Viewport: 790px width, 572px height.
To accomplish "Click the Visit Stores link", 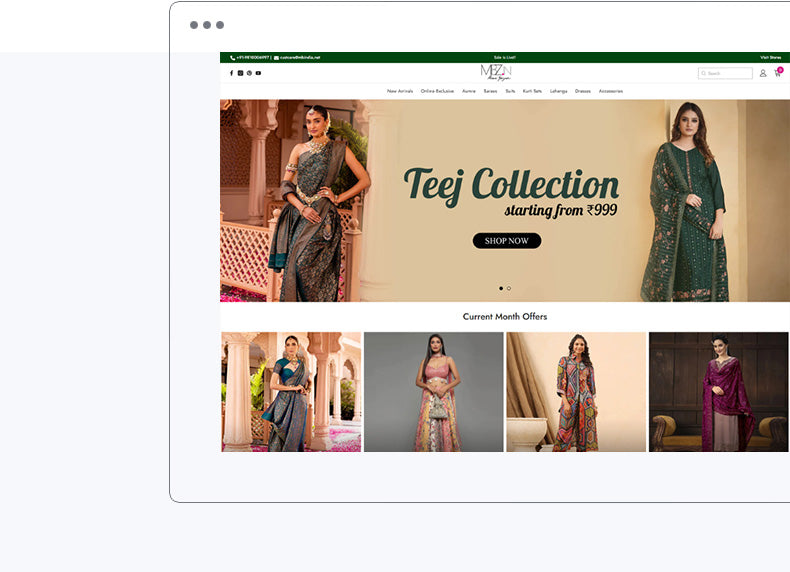I will [x=770, y=58].
